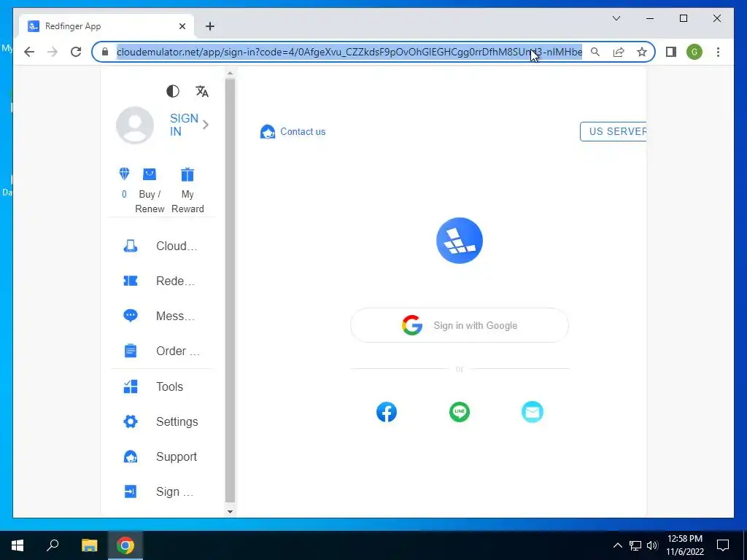This screenshot has height=560, width=747.
Task: Sign in with Facebook icon
Action: click(x=387, y=412)
